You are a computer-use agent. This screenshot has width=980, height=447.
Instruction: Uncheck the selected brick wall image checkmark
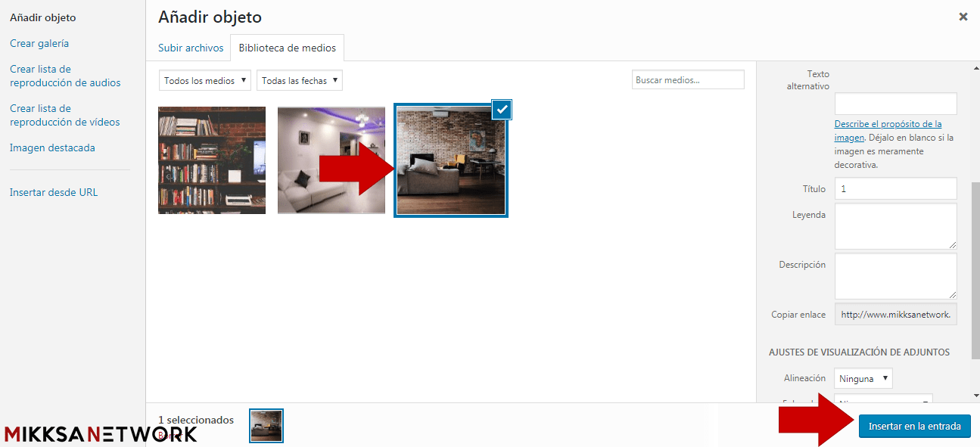[x=502, y=110]
